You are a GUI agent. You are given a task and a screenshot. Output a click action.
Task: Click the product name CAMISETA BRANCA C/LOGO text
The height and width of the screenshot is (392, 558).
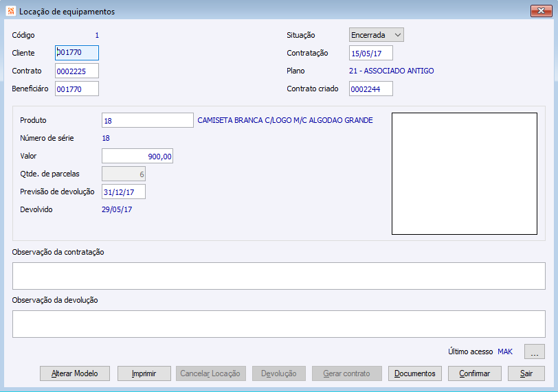coord(285,120)
